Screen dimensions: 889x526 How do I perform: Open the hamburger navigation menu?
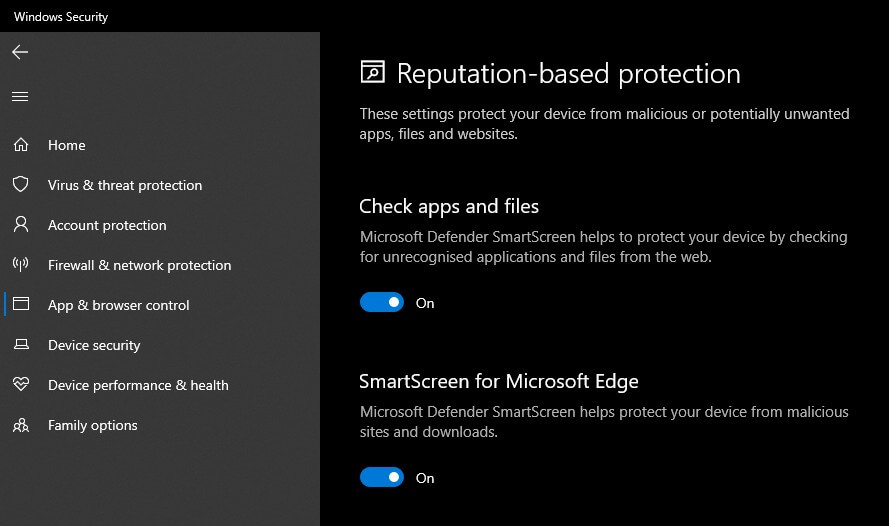point(20,96)
